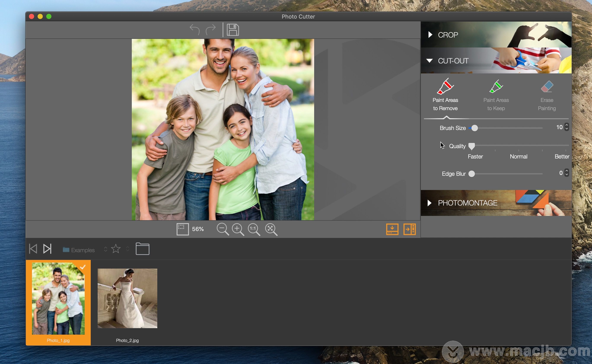Click the Undo arrow icon
This screenshot has width=592, height=364.
(x=195, y=30)
